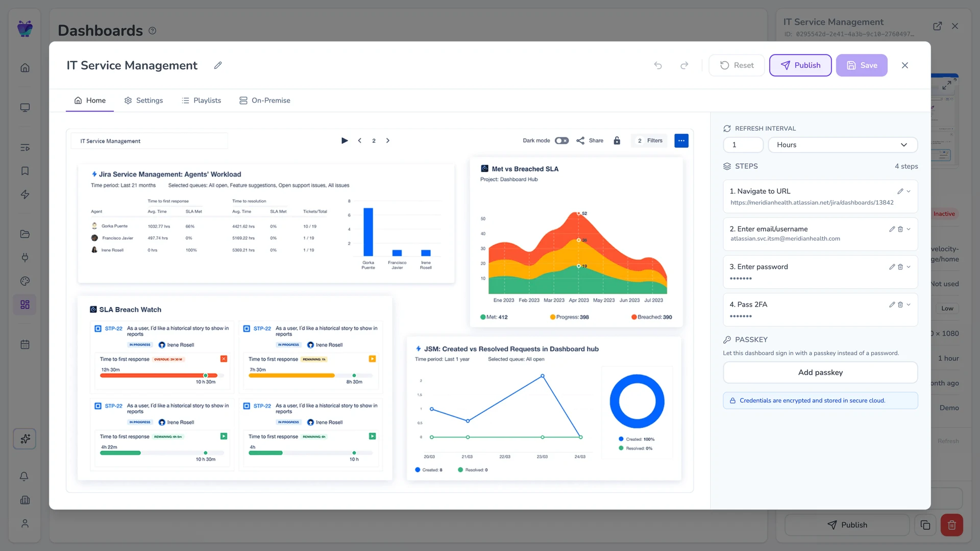This screenshot has width=980, height=551.
Task: Click the refresh interval number field
Action: pos(743,145)
